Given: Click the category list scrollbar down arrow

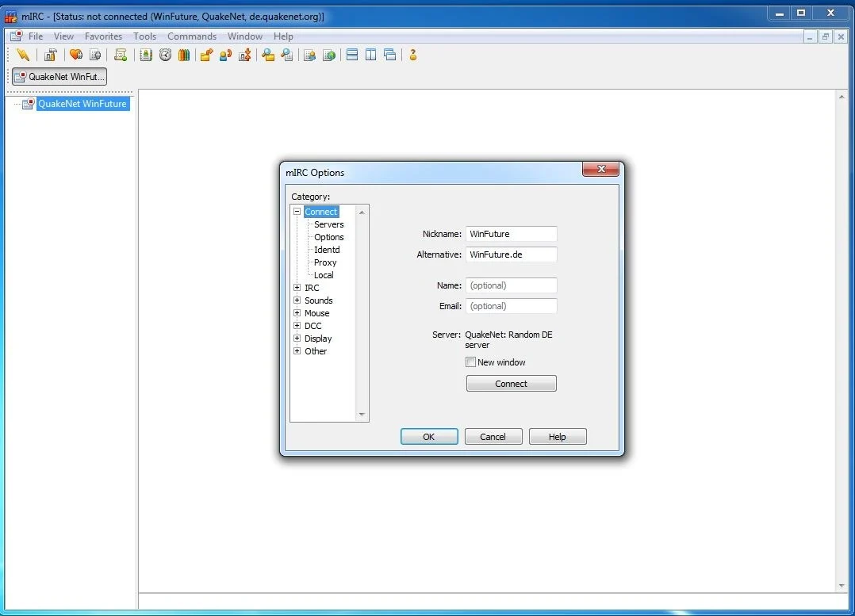Looking at the screenshot, I should [x=362, y=415].
